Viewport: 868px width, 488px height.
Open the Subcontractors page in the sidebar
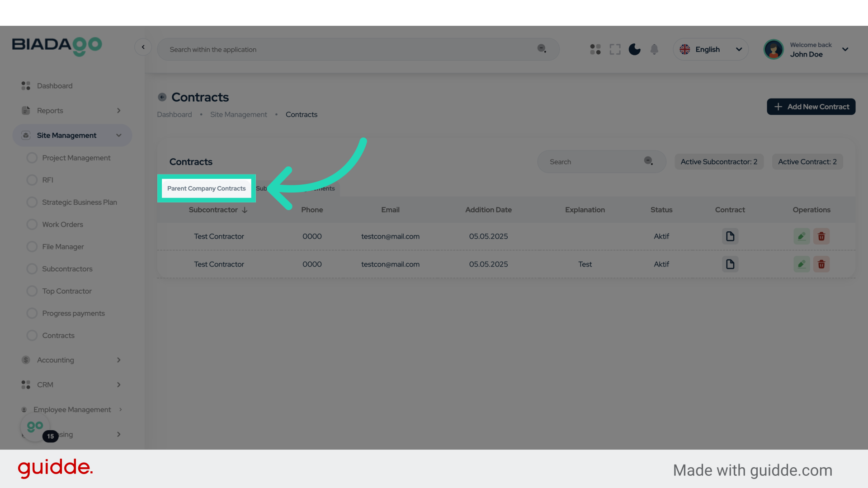click(67, 269)
